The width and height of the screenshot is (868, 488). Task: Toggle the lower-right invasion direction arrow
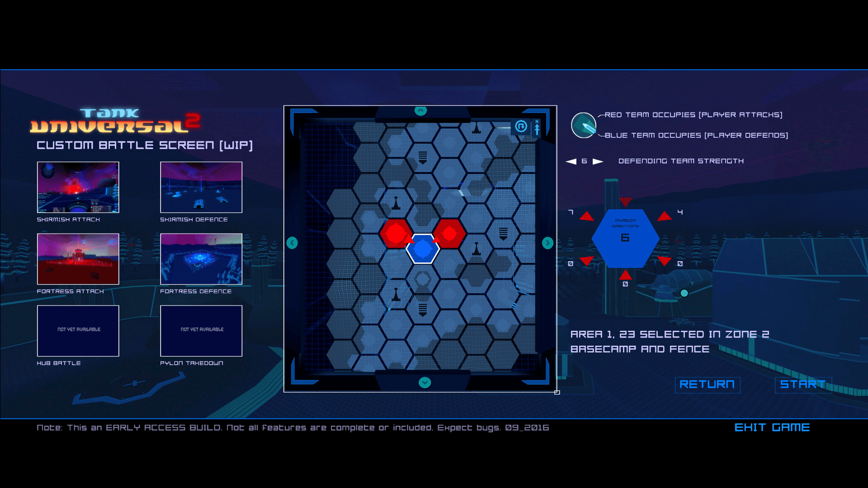[664, 261]
